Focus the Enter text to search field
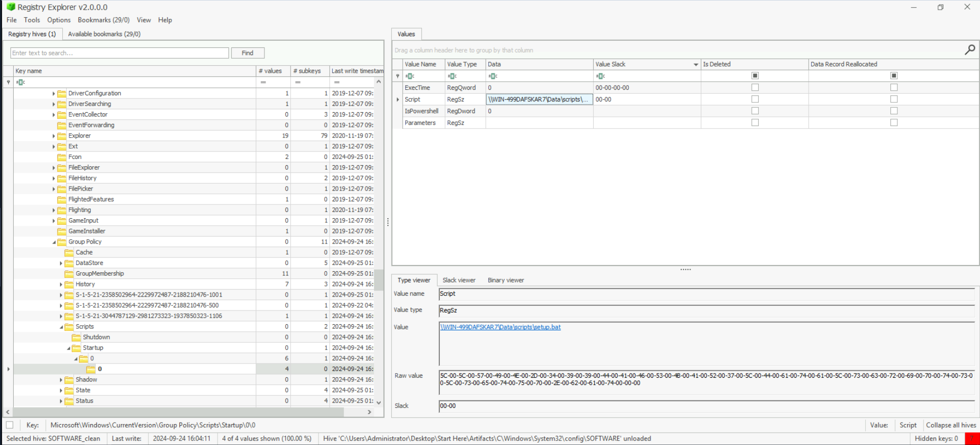The height and width of the screenshot is (445, 980). pyautogui.click(x=120, y=53)
